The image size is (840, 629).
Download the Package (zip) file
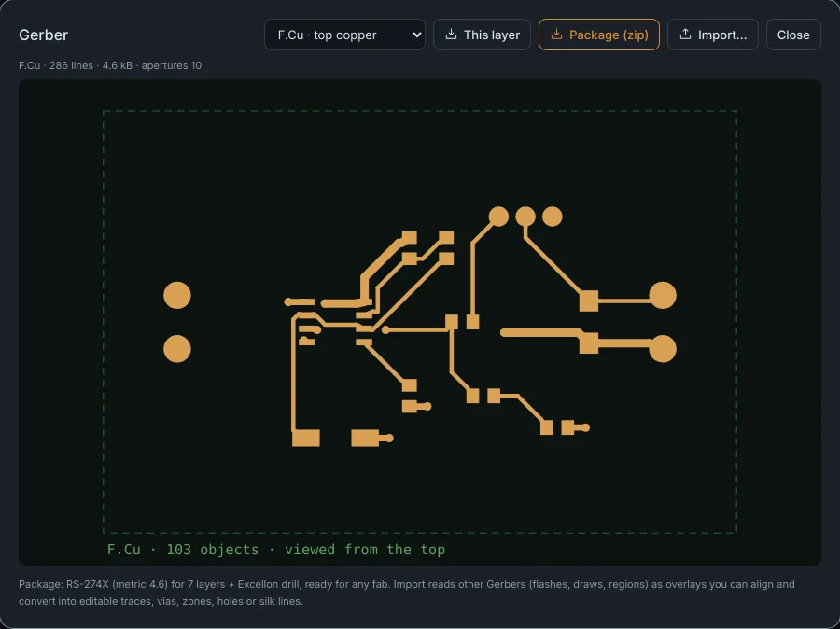tap(599, 35)
